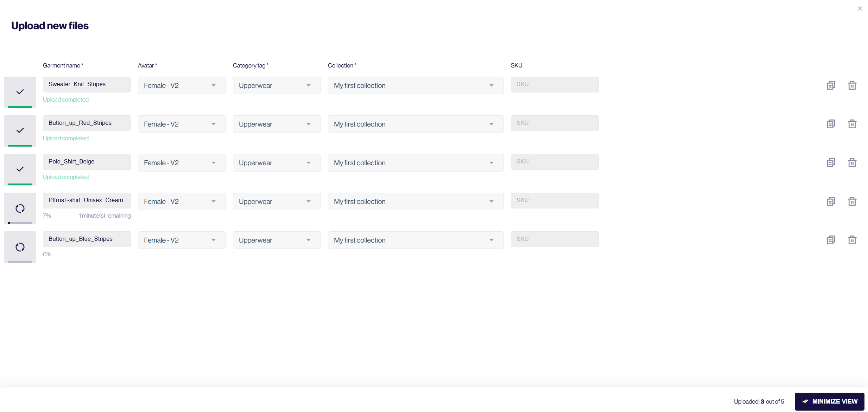Click the duplicate icon for Button_up_Red_Stripes

tap(831, 123)
